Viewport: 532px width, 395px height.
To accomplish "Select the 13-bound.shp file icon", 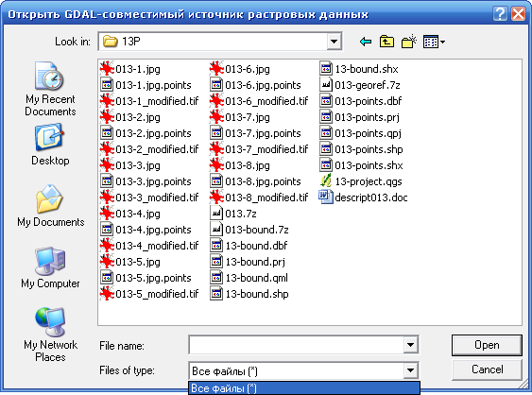I will coord(216,294).
